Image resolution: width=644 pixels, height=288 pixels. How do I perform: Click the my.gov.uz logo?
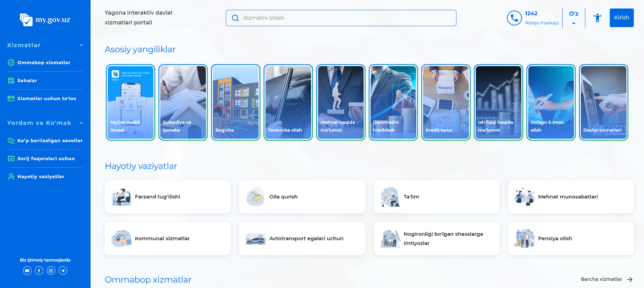(45, 20)
